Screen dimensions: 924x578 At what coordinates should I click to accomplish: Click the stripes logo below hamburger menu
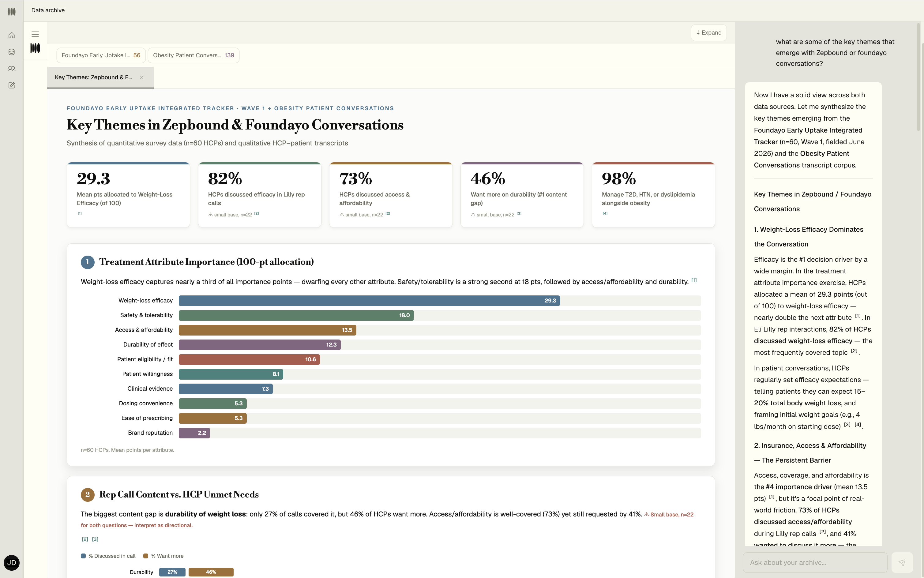(x=35, y=48)
